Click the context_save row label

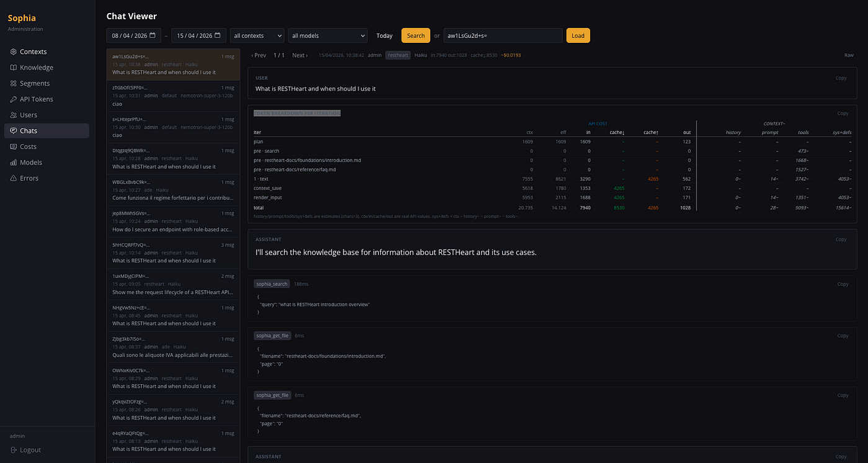(268, 187)
